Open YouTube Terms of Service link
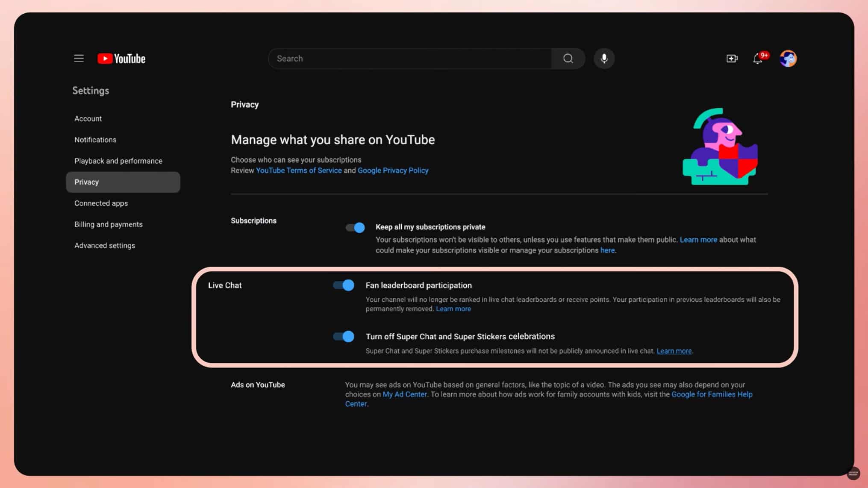Screen dimensions: 868x488 (299, 170)
